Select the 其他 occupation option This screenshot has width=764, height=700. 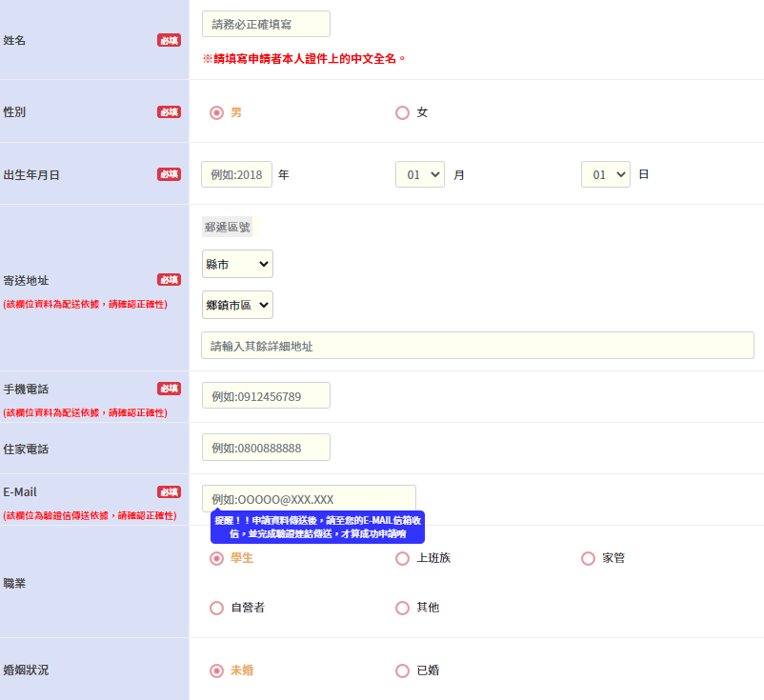pos(402,608)
